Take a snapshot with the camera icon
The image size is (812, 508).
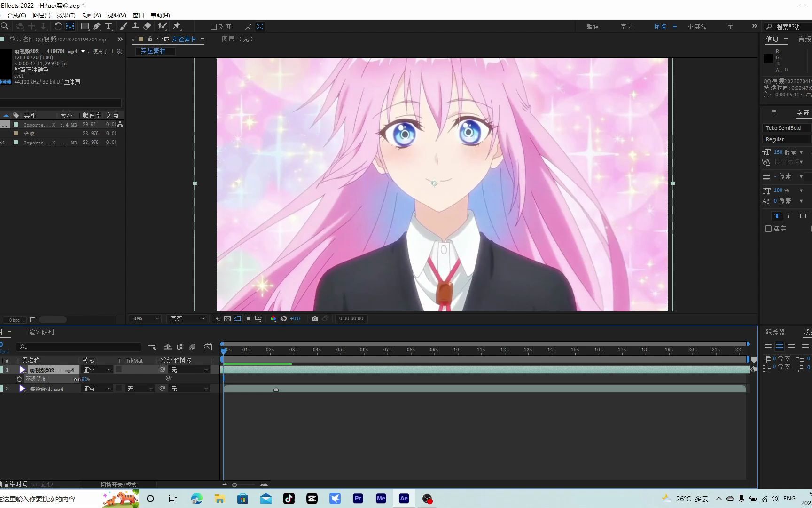coord(315,318)
